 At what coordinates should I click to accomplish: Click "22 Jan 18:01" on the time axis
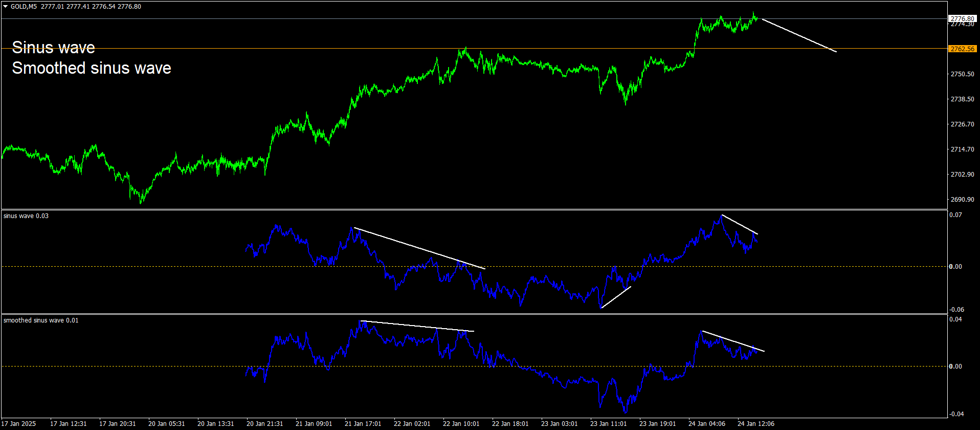tap(510, 424)
